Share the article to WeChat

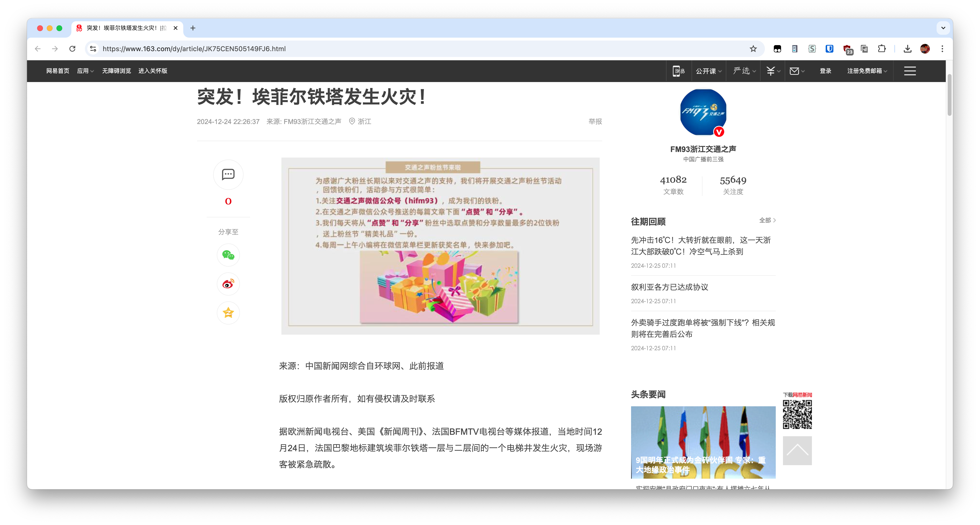(x=228, y=255)
